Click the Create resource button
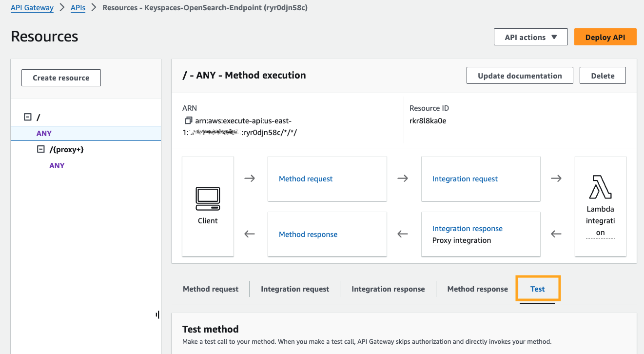Screen dimensions: 644x354 (x=61, y=78)
